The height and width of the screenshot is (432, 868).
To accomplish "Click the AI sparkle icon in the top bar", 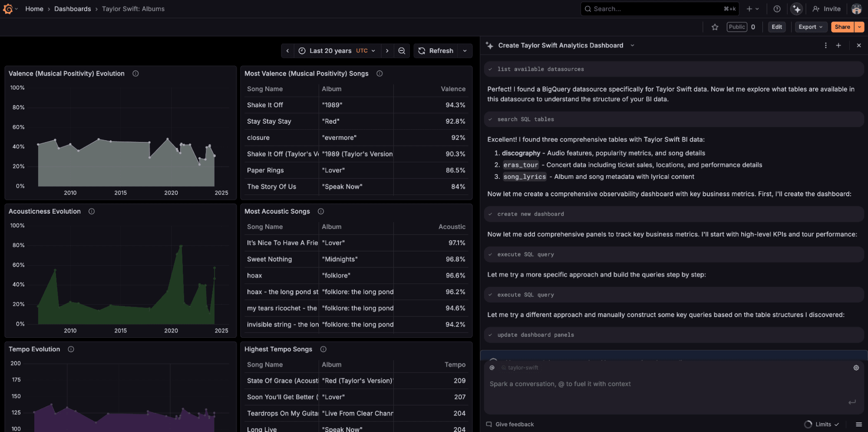I will click(x=797, y=9).
